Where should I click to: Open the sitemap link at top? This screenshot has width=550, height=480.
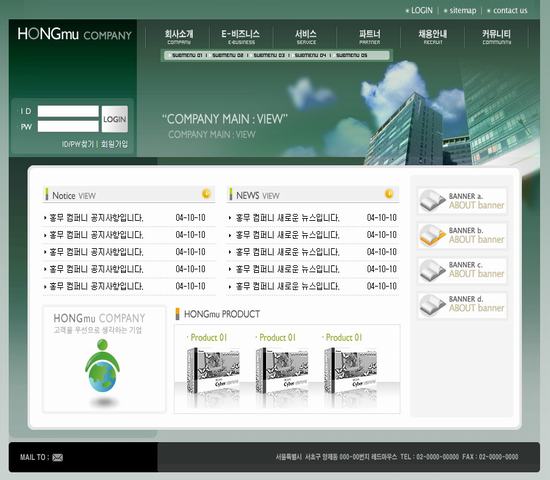tap(463, 11)
